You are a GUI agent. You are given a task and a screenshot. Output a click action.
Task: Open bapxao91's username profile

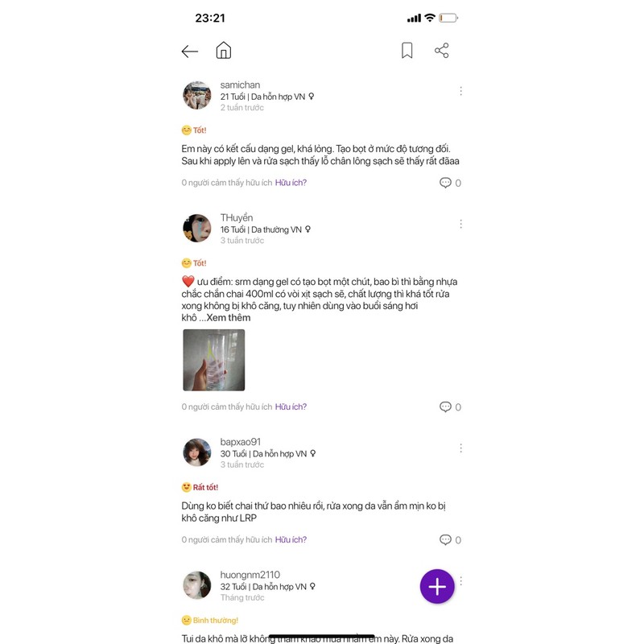click(x=240, y=442)
